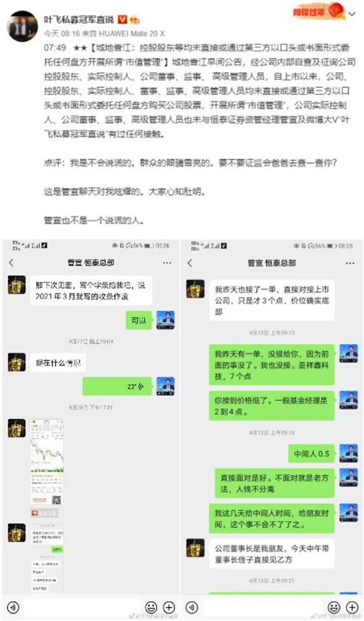Viewport: 364px width, 621px height.
Task: Open three-dot menu in left chat
Action: pyautogui.click(x=167, y=263)
